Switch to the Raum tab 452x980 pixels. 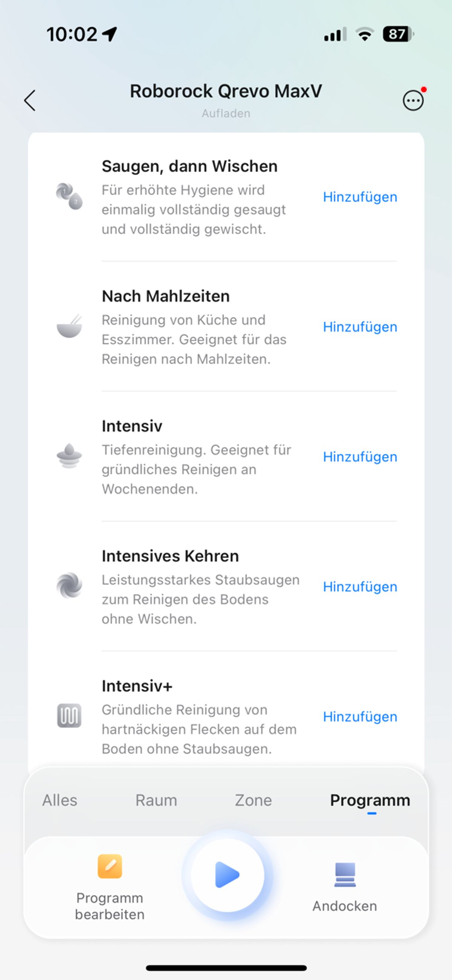point(156,800)
